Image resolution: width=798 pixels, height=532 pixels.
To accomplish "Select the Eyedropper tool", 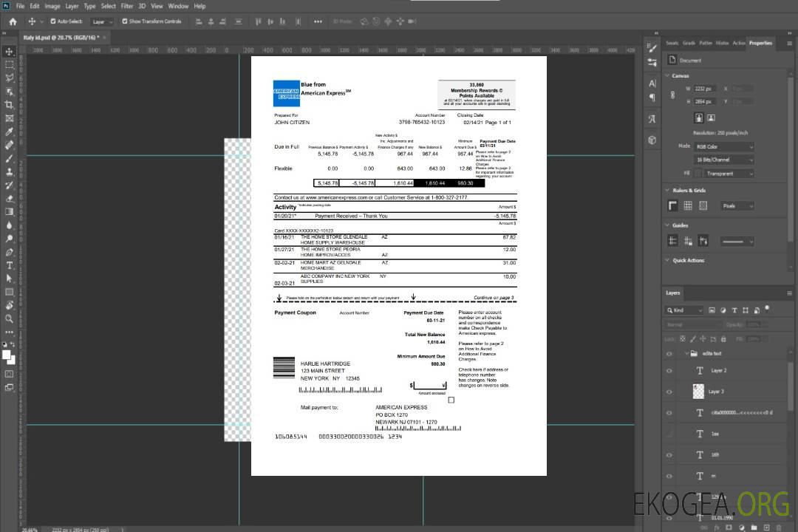I will [9, 132].
